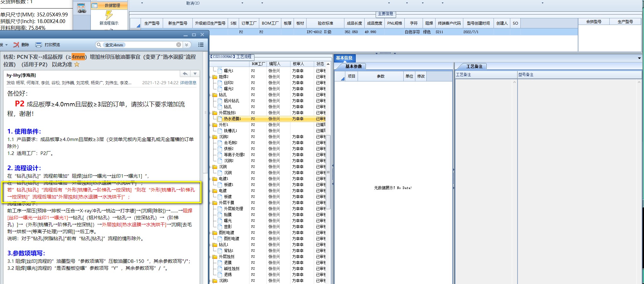Click the process tree scroll-up arrow
644x284 pixels.
[x=328, y=64]
